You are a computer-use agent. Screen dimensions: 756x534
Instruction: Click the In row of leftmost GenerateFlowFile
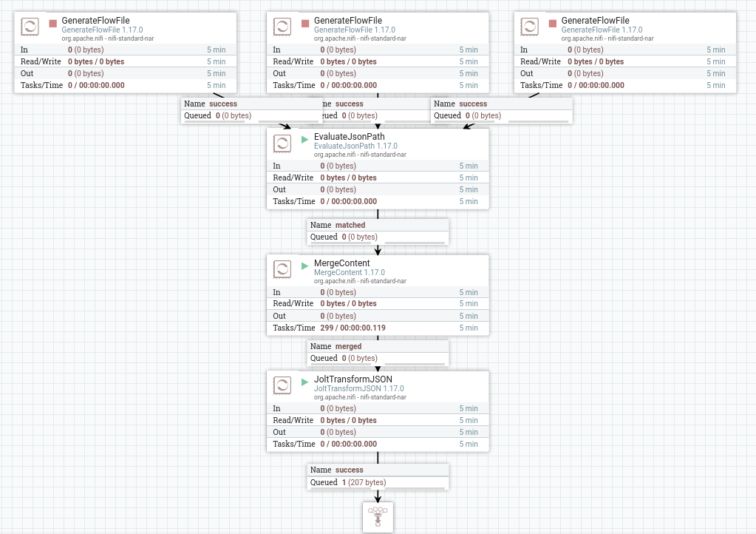tap(126, 50)
